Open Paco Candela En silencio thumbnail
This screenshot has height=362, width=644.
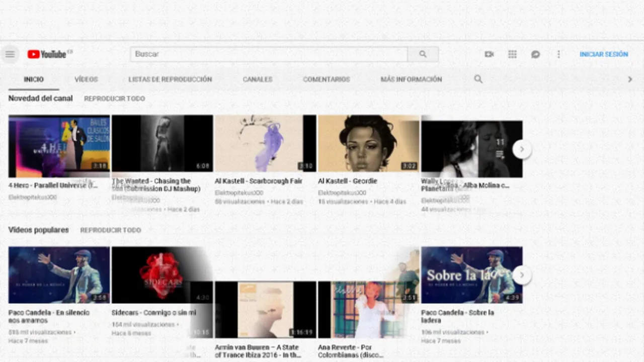59,275
